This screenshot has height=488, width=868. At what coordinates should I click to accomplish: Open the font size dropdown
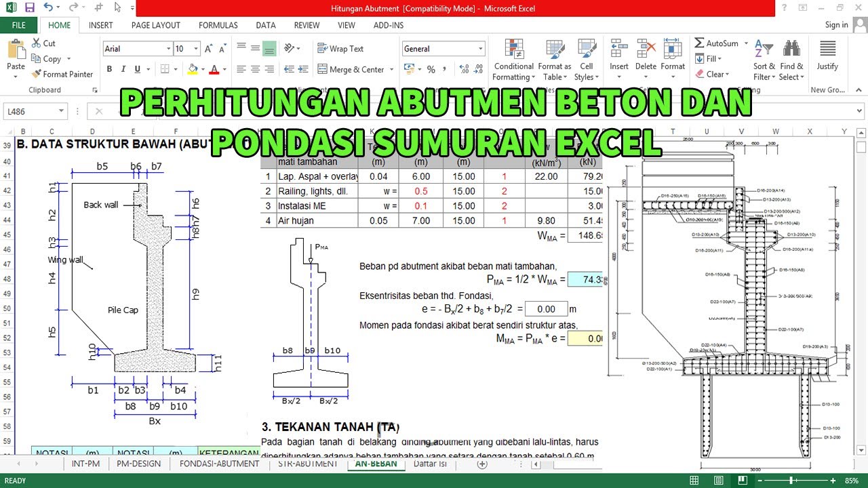point(197,49)
